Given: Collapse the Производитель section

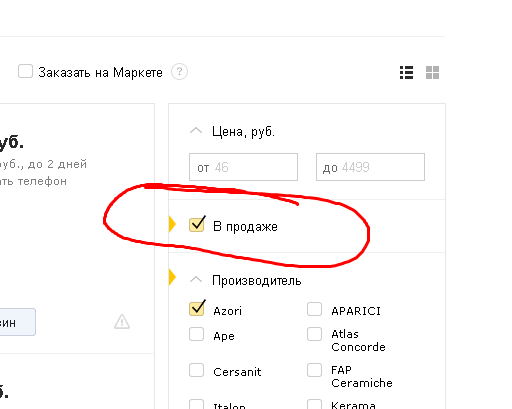Looking at the screenshot, I should (x=196, y=280).
